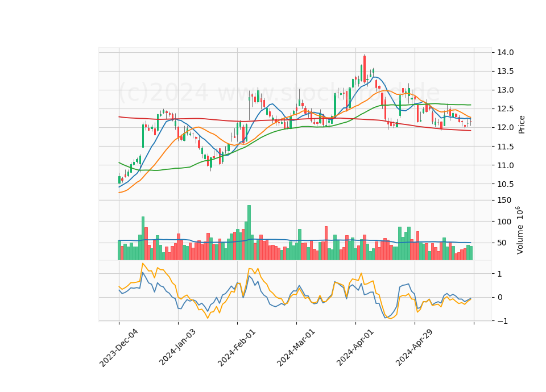
Task: Click the 10.5 price axis value
Action: click(x=505, y=184)
